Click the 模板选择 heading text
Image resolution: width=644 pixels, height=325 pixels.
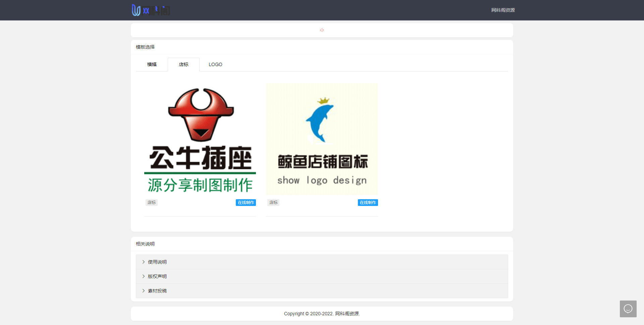coord(145,47)
